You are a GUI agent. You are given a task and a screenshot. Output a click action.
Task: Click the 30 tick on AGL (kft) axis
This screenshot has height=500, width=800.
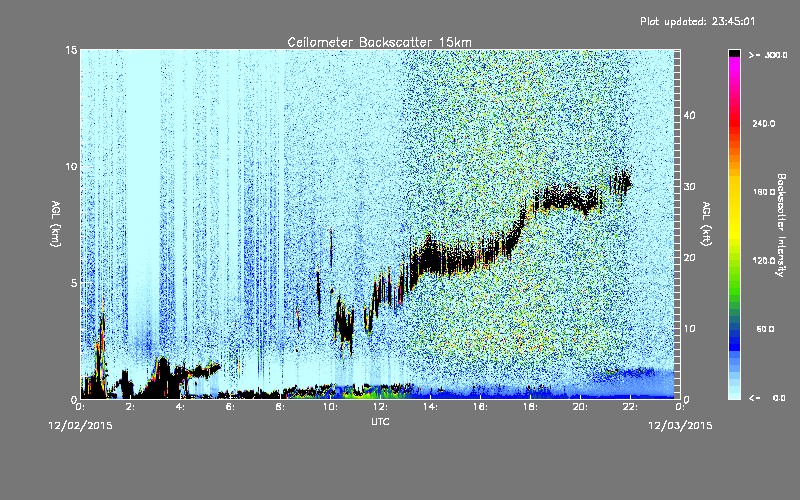[x=689, y=186]
